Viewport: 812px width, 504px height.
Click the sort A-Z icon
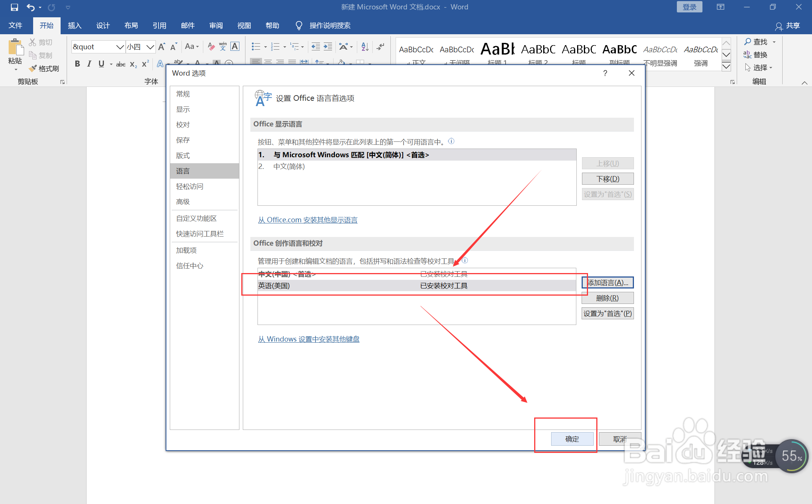pyautogui.click(x=365, y=47)
